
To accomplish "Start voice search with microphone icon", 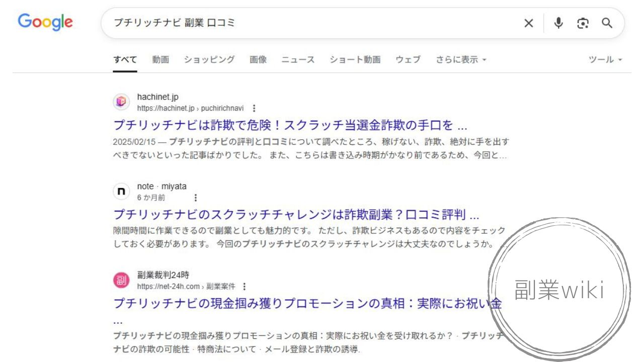I will (x=558, y=23).
